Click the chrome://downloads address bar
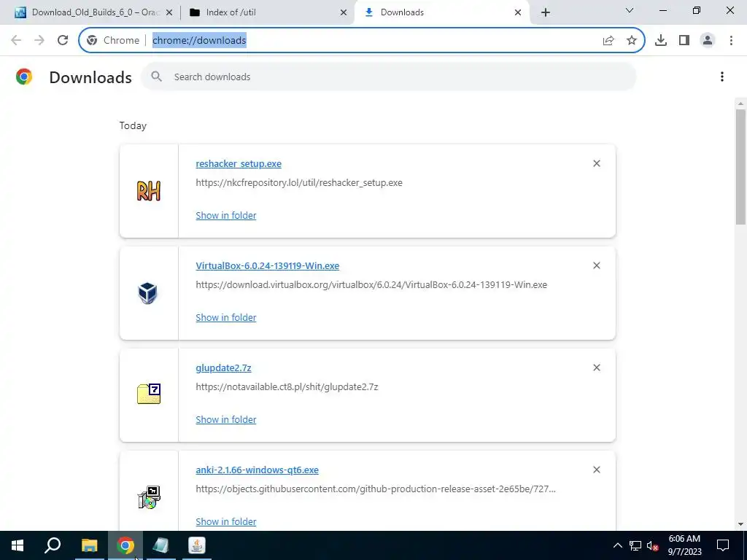The height and width of the screenshot is (560, 747). 362,41
